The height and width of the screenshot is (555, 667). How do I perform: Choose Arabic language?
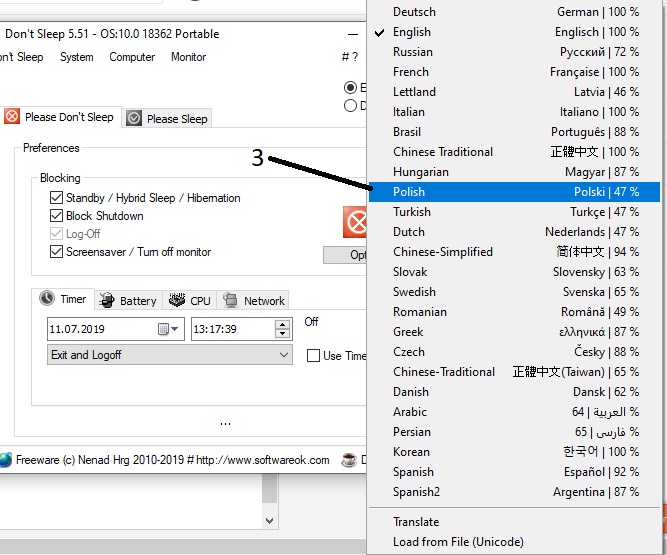click(514, 412)
